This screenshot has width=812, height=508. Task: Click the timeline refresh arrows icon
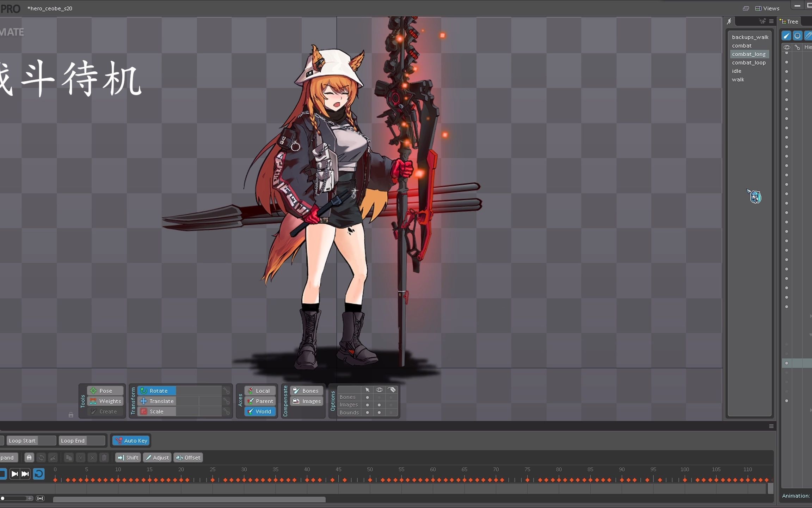coord(41,458)
